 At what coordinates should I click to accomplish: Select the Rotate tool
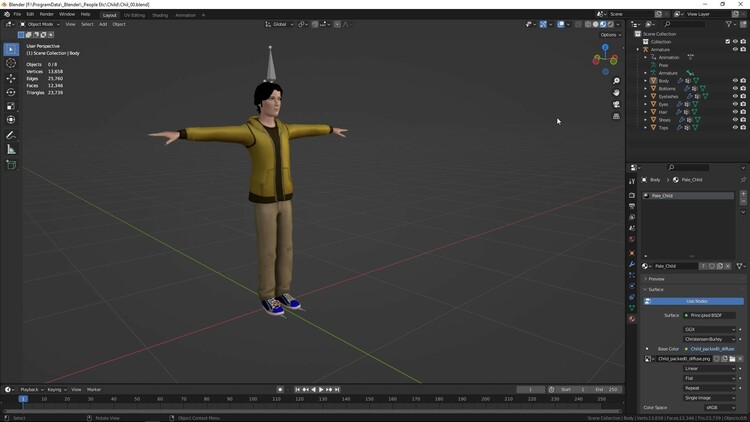point(11,92)
